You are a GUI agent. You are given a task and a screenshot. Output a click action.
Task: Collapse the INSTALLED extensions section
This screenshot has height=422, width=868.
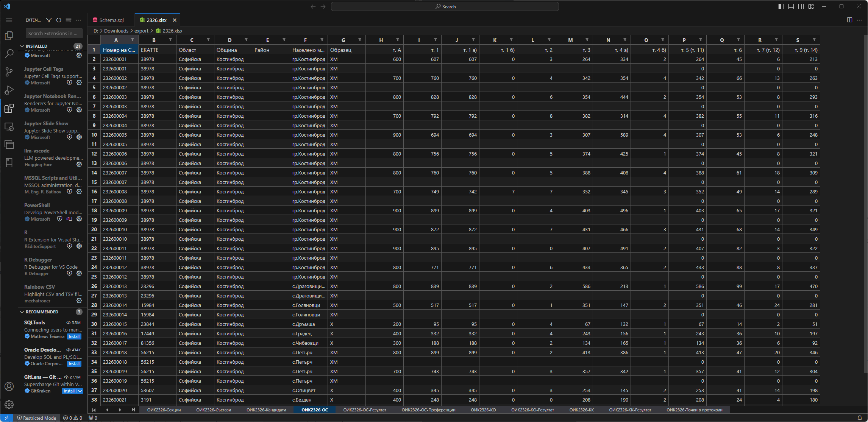click(x=22, y=46)
